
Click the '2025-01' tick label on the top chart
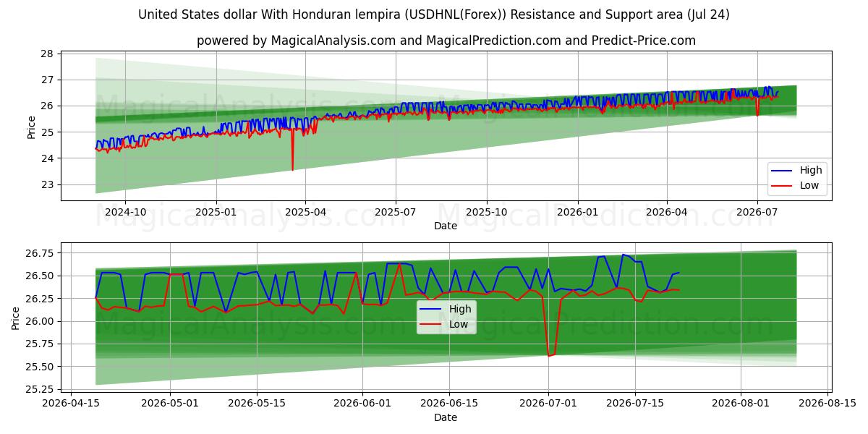click(x=216, y=213)
